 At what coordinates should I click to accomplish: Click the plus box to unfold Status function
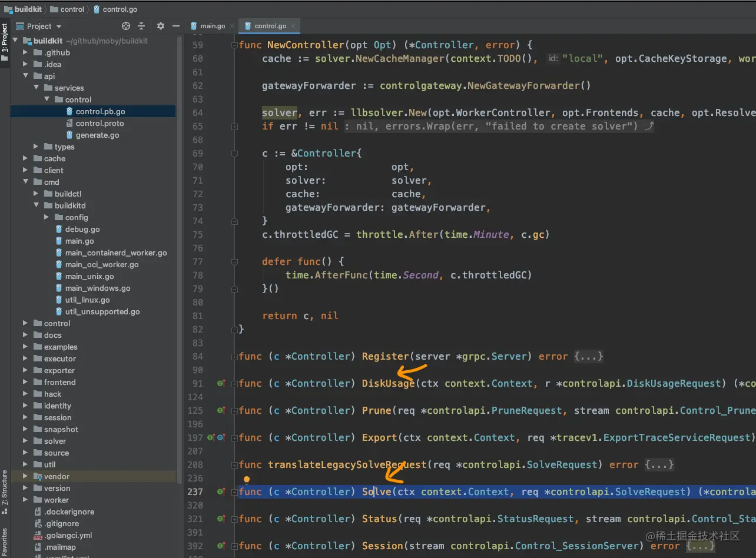click(234, 519)
